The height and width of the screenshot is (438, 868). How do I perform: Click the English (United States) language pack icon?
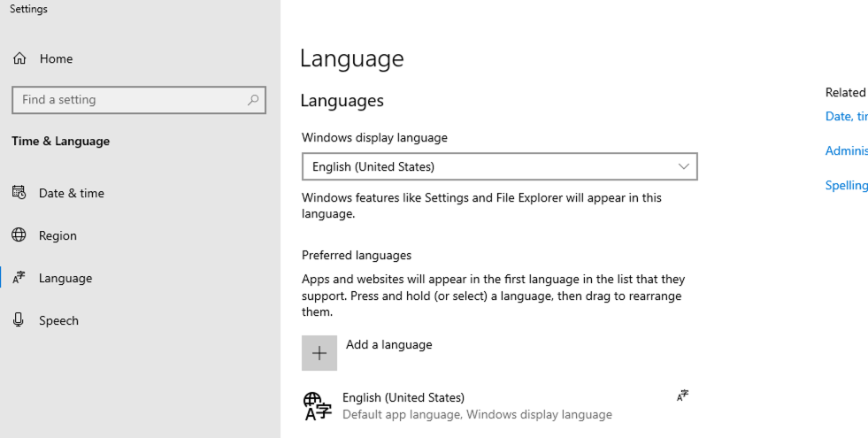[x=317, y=406]
